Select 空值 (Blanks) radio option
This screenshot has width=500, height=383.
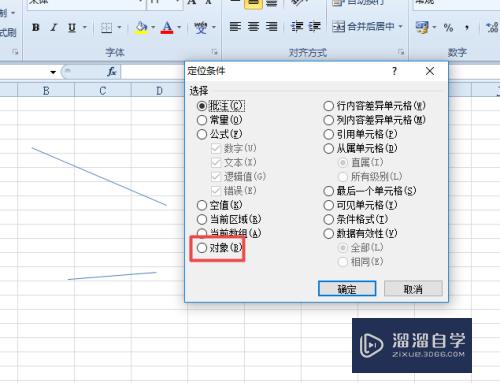tap(219, 205)
